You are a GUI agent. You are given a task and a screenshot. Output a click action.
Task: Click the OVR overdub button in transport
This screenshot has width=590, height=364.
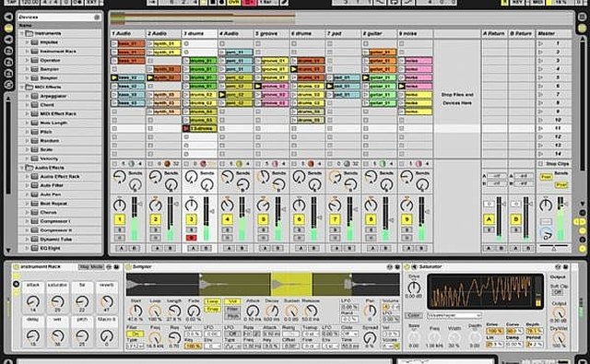click(x=233, y=2)
